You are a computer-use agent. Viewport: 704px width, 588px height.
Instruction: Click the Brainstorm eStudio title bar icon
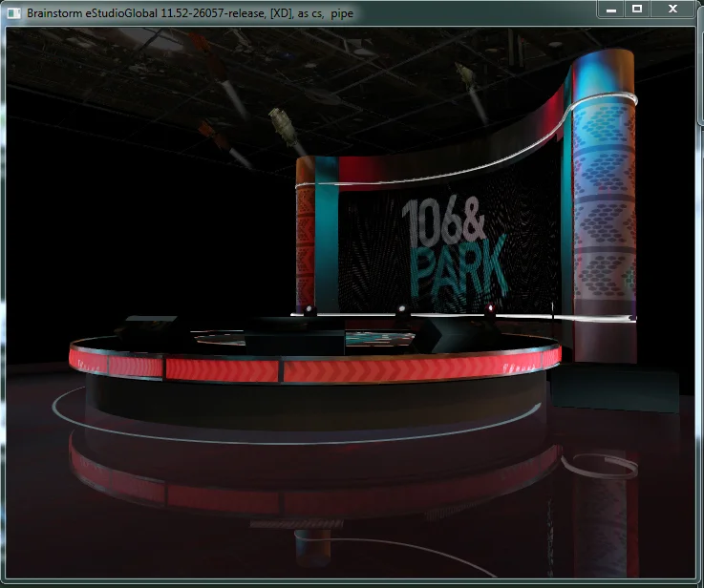point(14,13)
